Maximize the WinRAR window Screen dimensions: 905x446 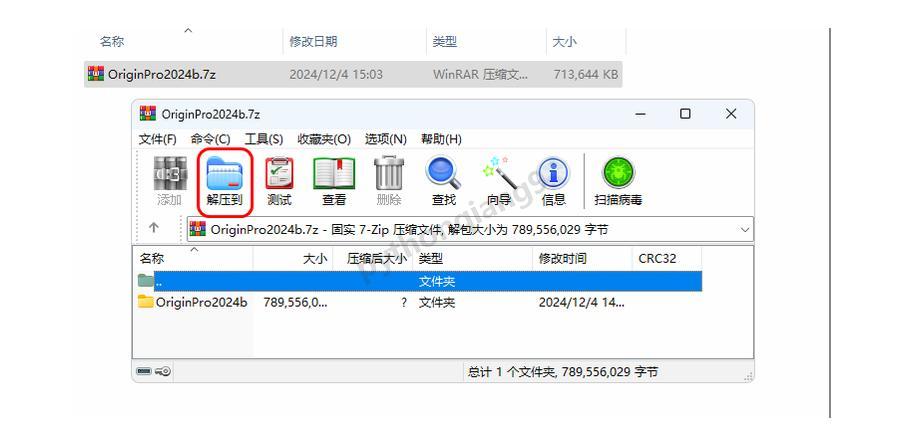[685, 114]
